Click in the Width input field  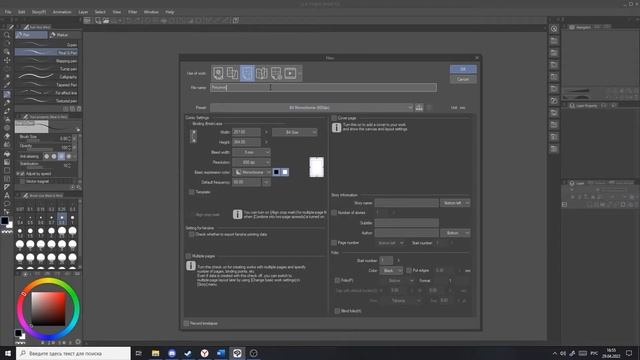click(246, 132)
